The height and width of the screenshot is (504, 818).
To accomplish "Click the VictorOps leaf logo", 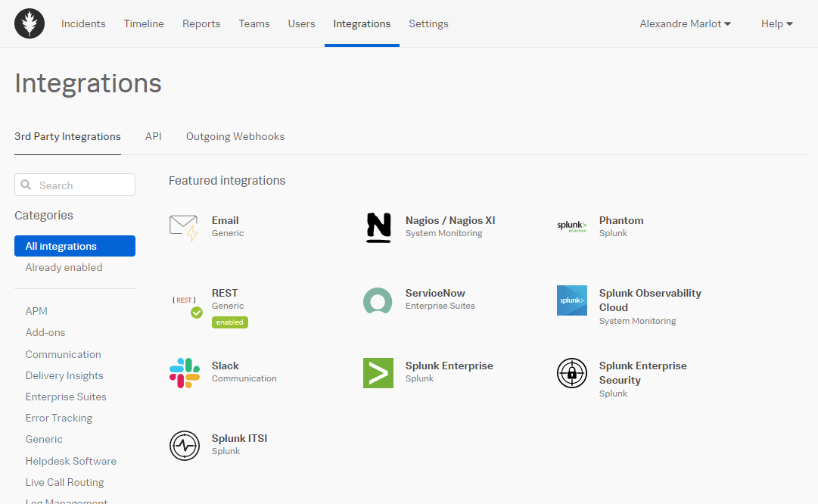I will tap(30, 23).
